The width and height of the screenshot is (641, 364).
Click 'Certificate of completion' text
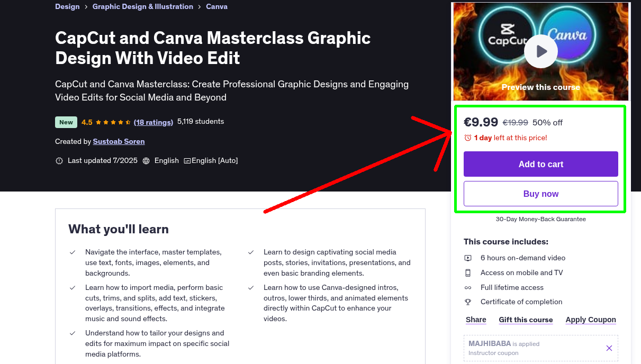pos(521,302)
